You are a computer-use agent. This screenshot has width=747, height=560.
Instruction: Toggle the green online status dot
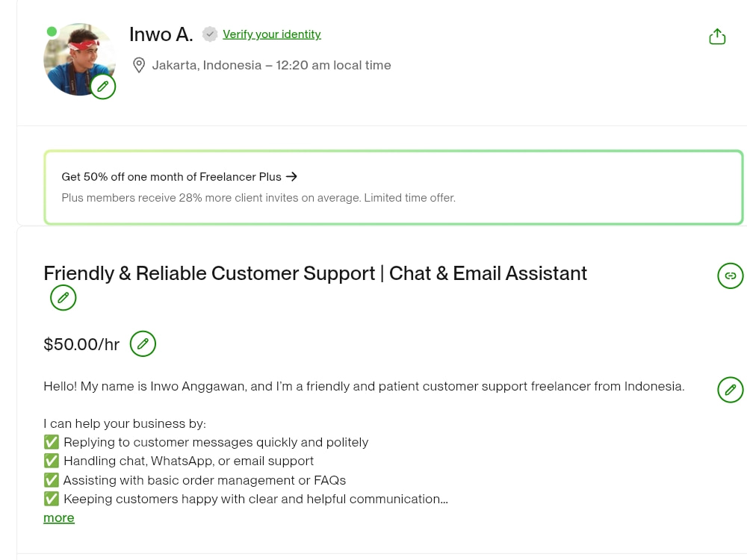[52, 32]
